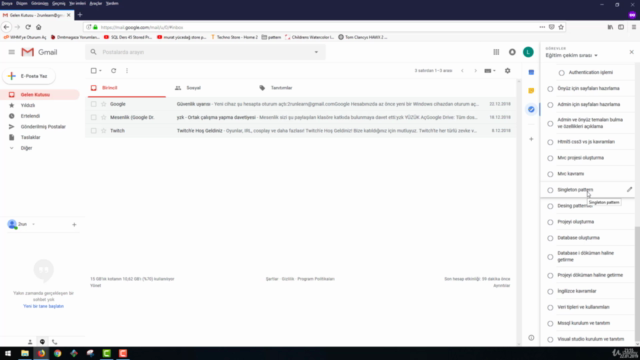Go to newer messages arrow
Viewport: 640px width, 360px height.
pos(462,71)
